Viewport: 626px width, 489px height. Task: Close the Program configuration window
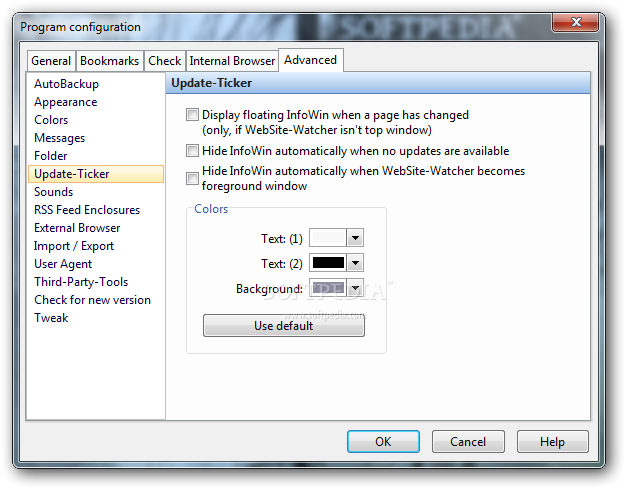(575, 22)
